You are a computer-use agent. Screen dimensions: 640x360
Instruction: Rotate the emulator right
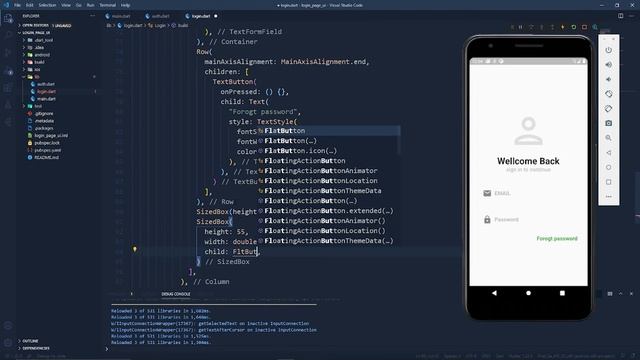coord(609,109)
